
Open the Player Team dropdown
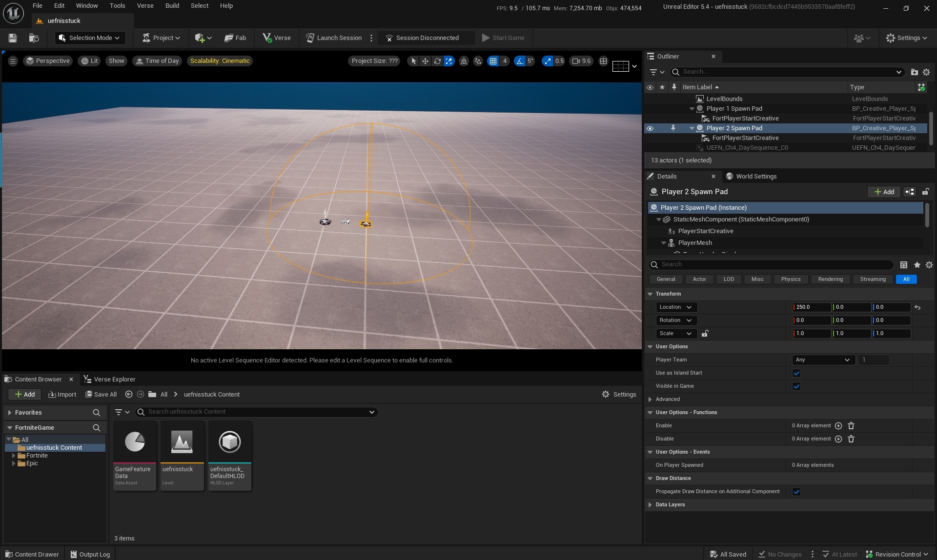tap(823, 360)
